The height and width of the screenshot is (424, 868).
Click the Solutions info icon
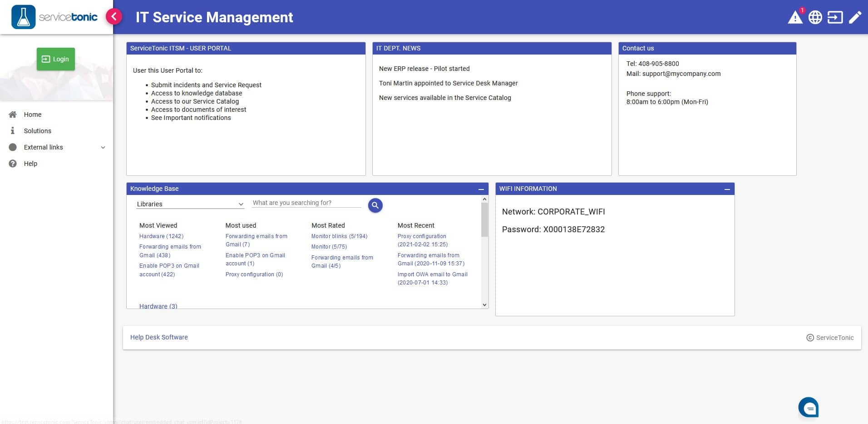(x=12, y=130)
